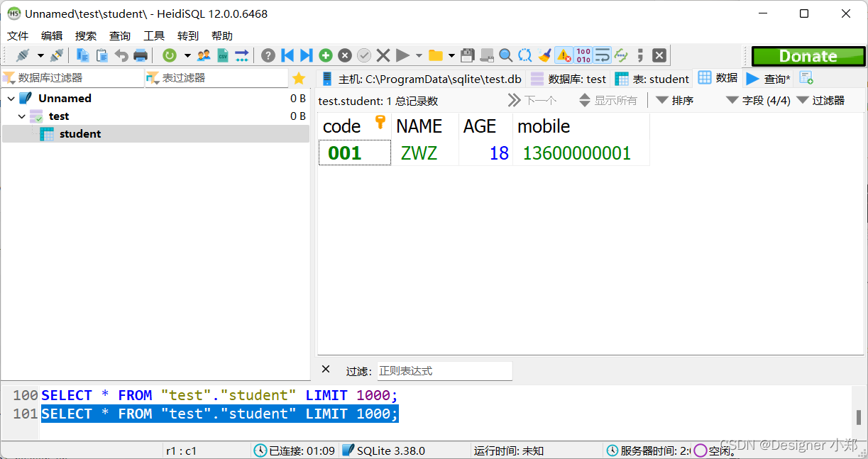Cancel editing with the black X icon
Viewport: 868px width, 459px height.
[383, 55]
